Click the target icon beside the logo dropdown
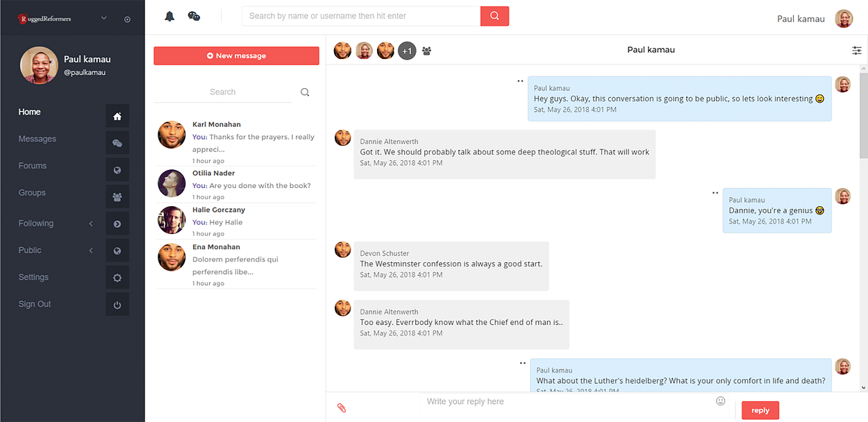 coord(127,19)
